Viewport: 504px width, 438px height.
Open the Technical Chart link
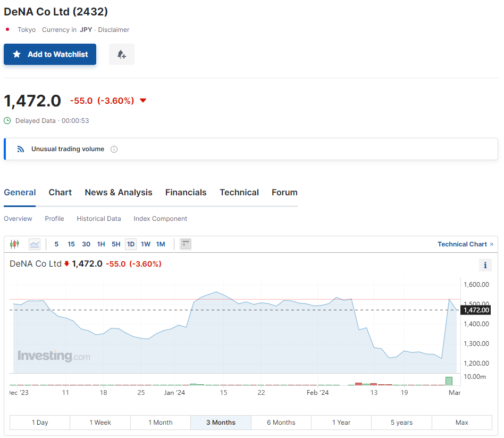coord(465,244)
